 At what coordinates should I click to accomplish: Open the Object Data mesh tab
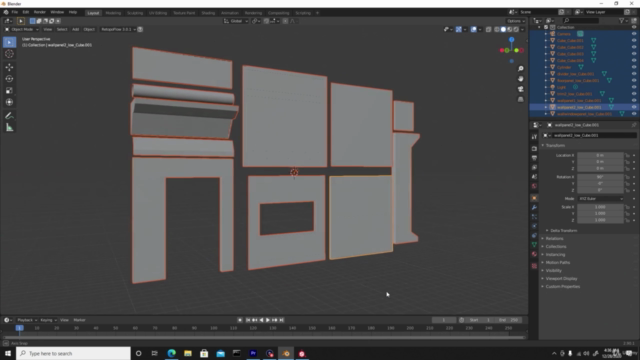(x=534, y=245)
